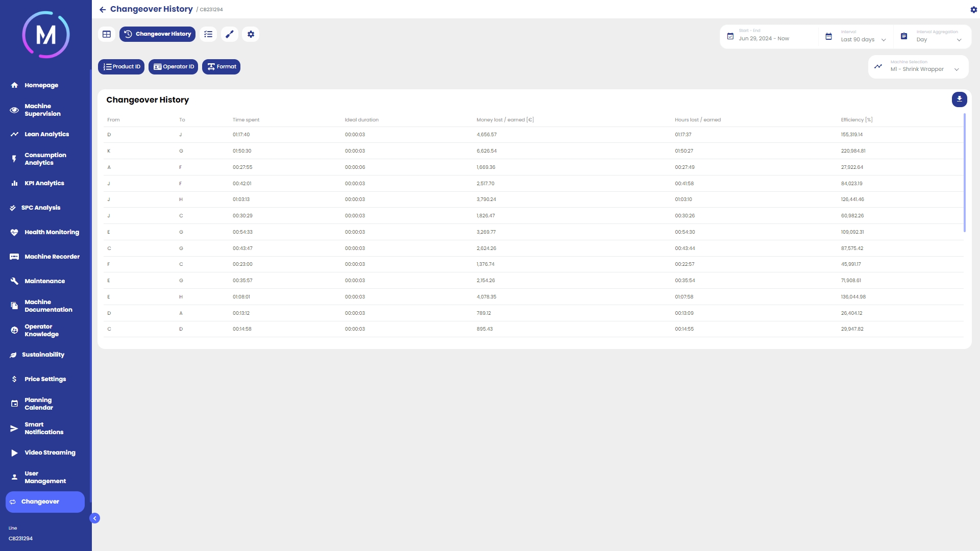Open Lean Analytics in the sidebar
This screenshot has height=551, width=980.
pos(46,134)
